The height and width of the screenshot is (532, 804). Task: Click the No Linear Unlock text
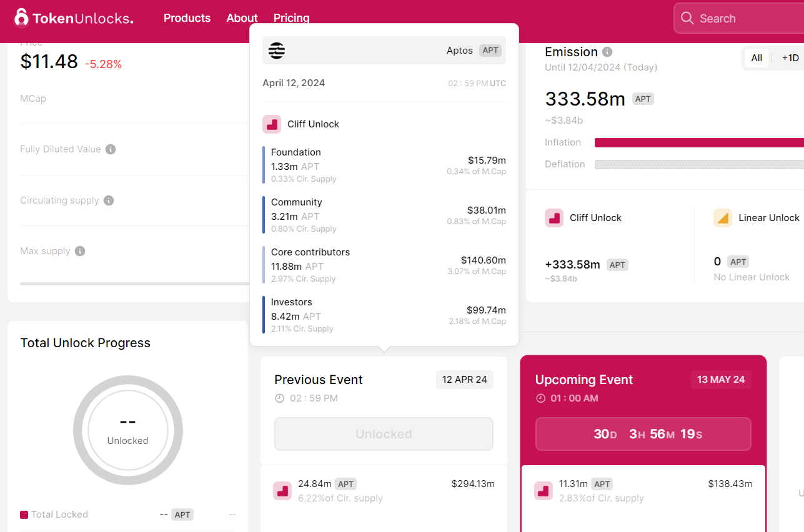(x=752, y=277)
